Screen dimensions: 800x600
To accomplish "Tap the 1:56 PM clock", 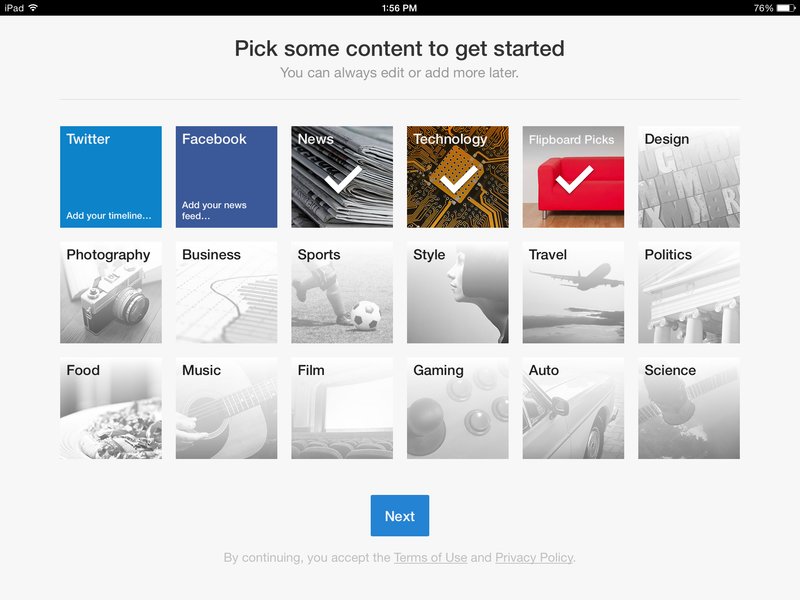I will click(x=399, y=8).
